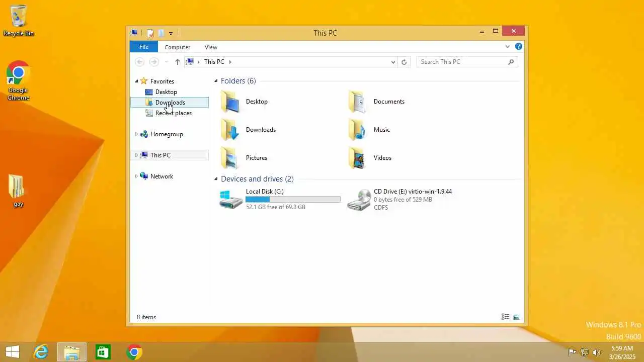The height and width of the screenshot is (362, 644).
Task: Select the Downloads folder icon in Folders
Action: click(230, 130)
